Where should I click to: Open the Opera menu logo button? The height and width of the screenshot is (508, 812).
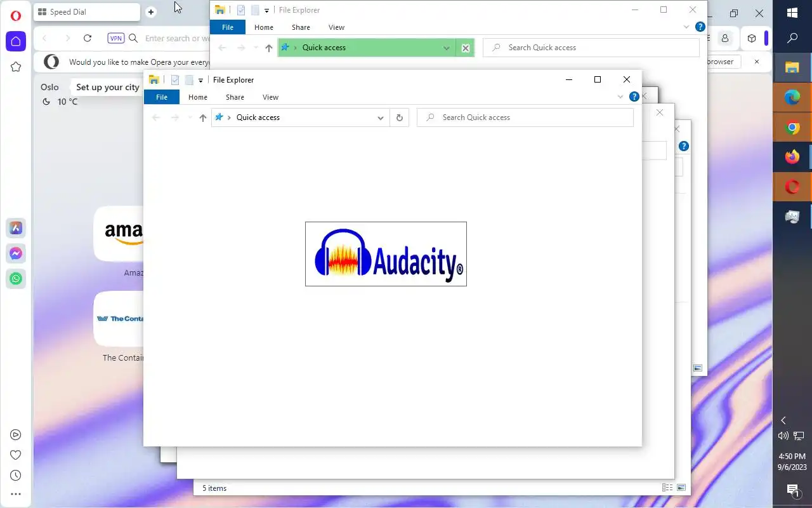pyautogui.click(x=16, y=16)
